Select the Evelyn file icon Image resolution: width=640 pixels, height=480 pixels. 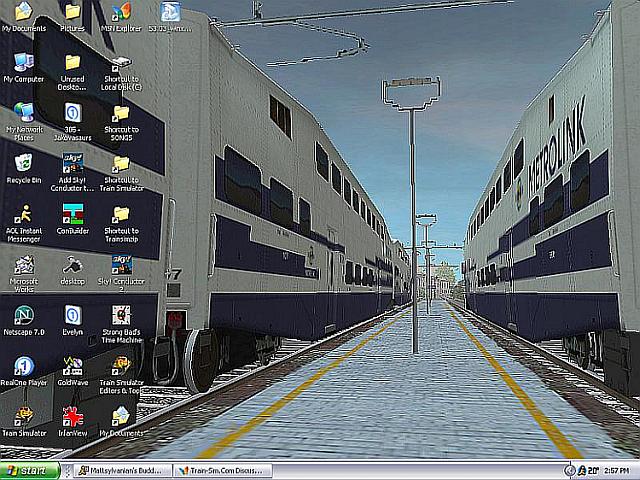(73, 320)
